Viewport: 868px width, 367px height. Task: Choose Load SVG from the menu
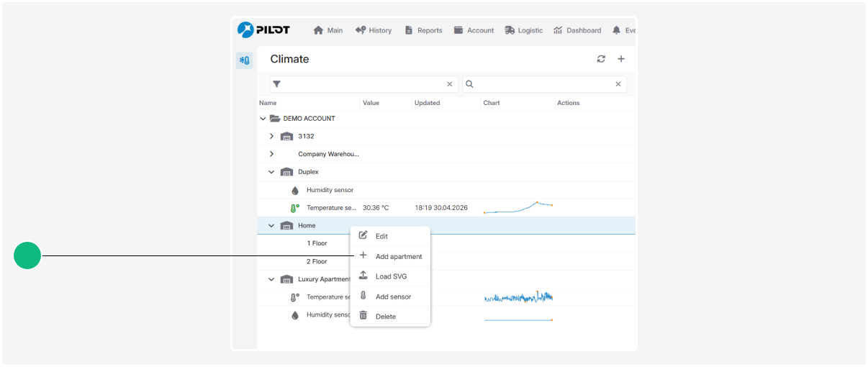(390, 276)
